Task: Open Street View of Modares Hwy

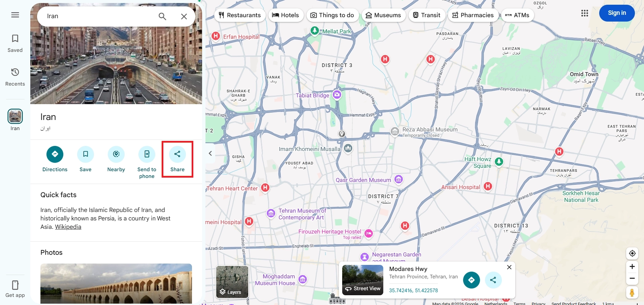Action: tap(363, 280)
